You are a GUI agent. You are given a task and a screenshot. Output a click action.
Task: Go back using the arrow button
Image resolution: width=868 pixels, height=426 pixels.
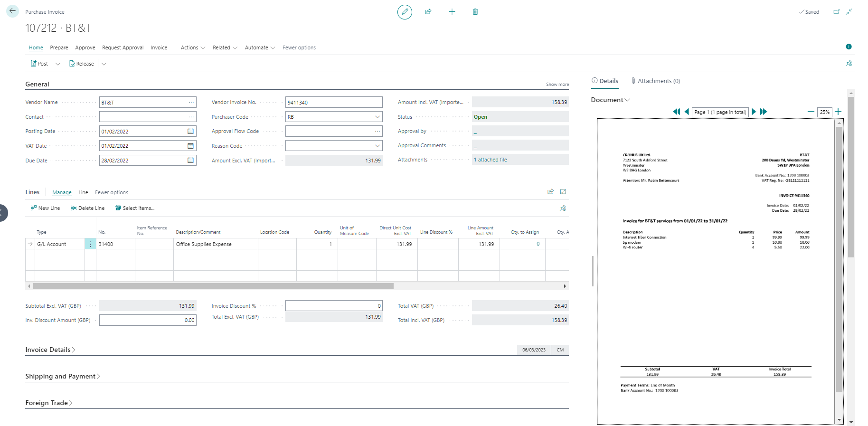click(12, 11)
